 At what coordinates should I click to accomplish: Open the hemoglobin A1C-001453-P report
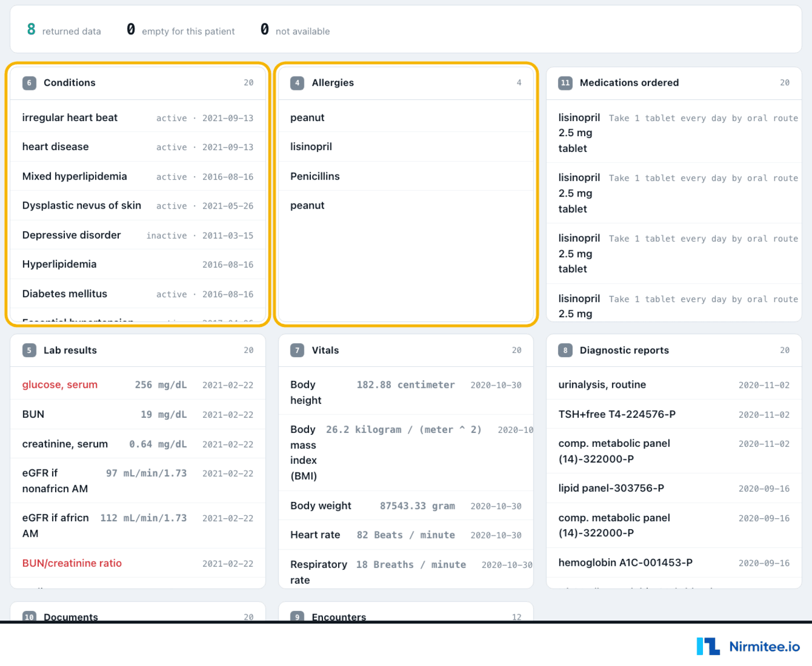pos(674,562)
